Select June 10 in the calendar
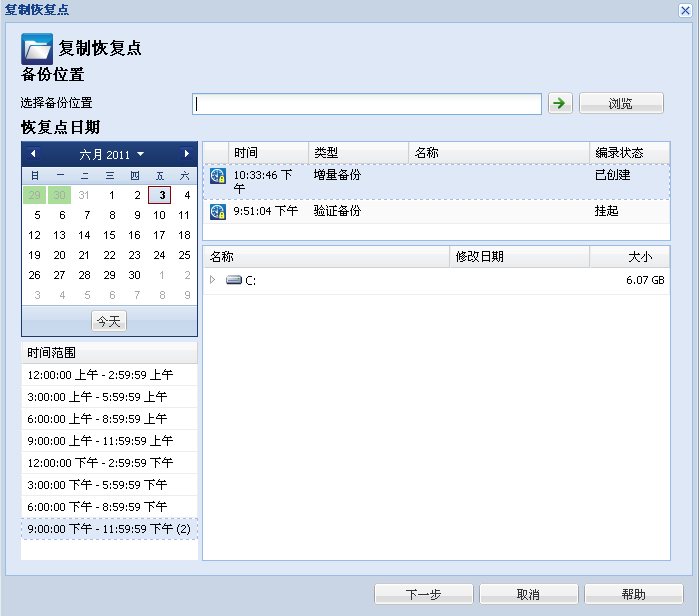The width and height of the screenshot is (699, 616). click(160, 215)
